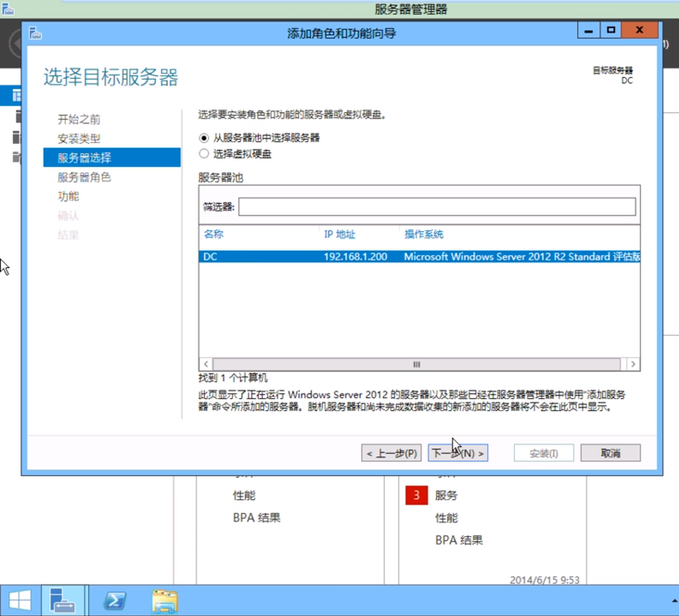
Task: Open Server Manager from the taskbar
Action: pos(63,601)
